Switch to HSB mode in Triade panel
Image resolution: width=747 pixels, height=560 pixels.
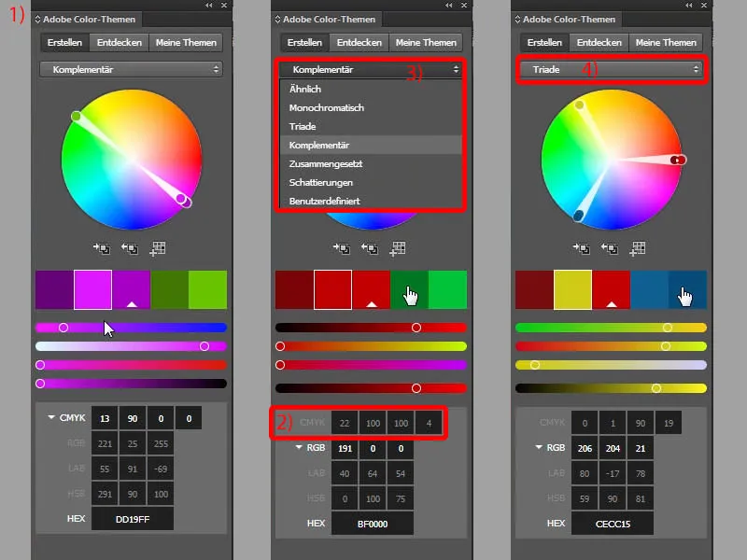tap(557, 498)
